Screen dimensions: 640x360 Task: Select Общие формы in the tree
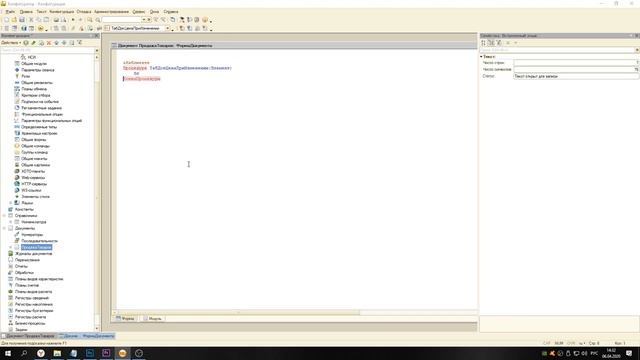33,140
